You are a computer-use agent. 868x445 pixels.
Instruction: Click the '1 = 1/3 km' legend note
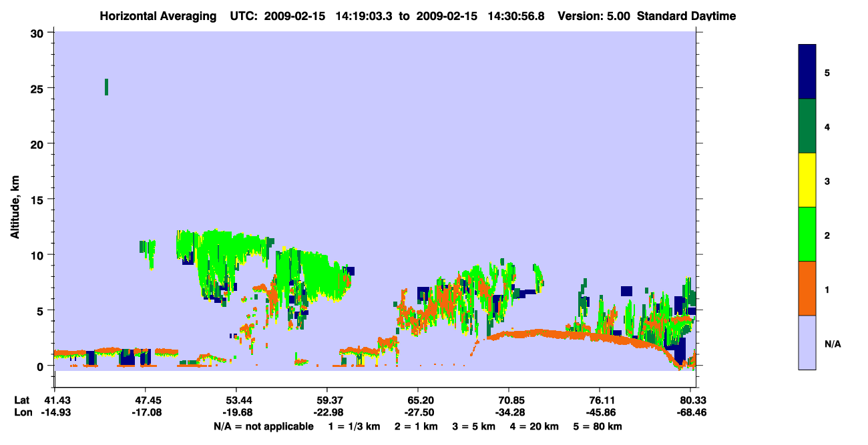coord(353,426)
